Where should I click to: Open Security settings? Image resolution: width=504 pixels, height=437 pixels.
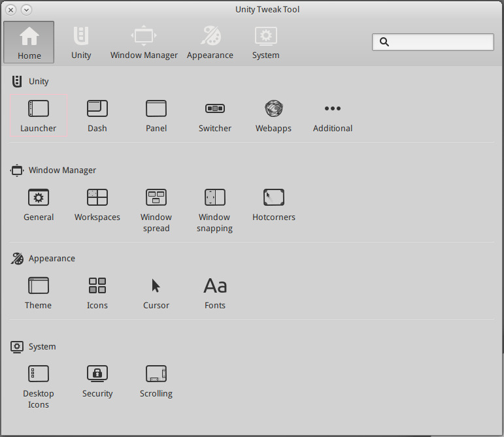tap(97, 374)
